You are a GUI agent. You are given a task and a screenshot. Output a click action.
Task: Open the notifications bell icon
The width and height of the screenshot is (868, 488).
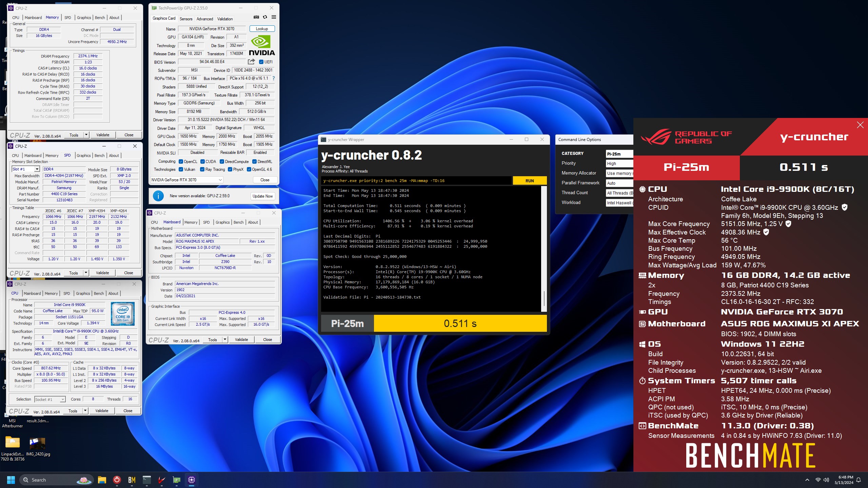click(x=859, y=480)
